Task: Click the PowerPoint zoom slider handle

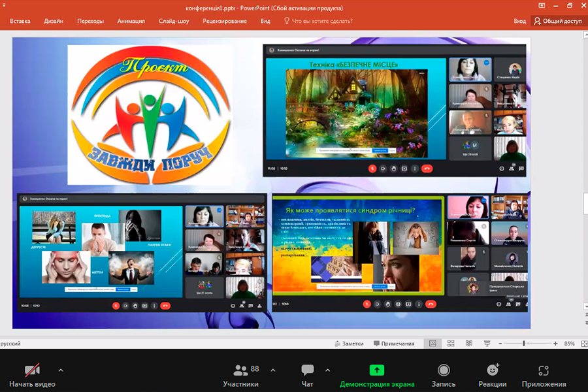Action: click(523, 344)
